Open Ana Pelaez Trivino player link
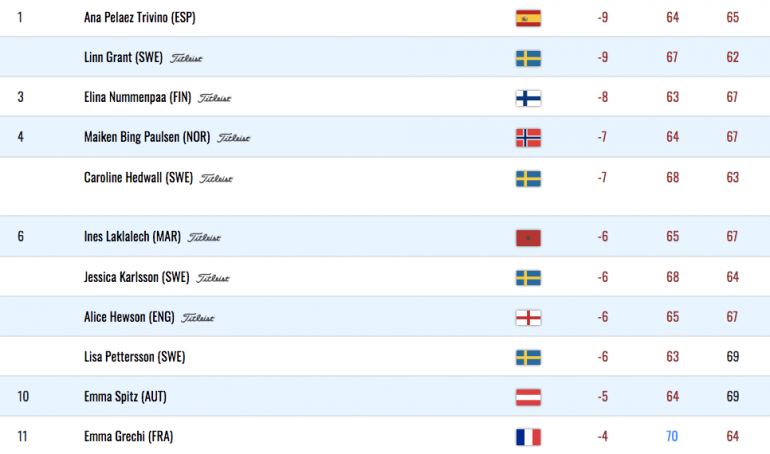Viewport: 770px width, 454px height. point(139,18)
